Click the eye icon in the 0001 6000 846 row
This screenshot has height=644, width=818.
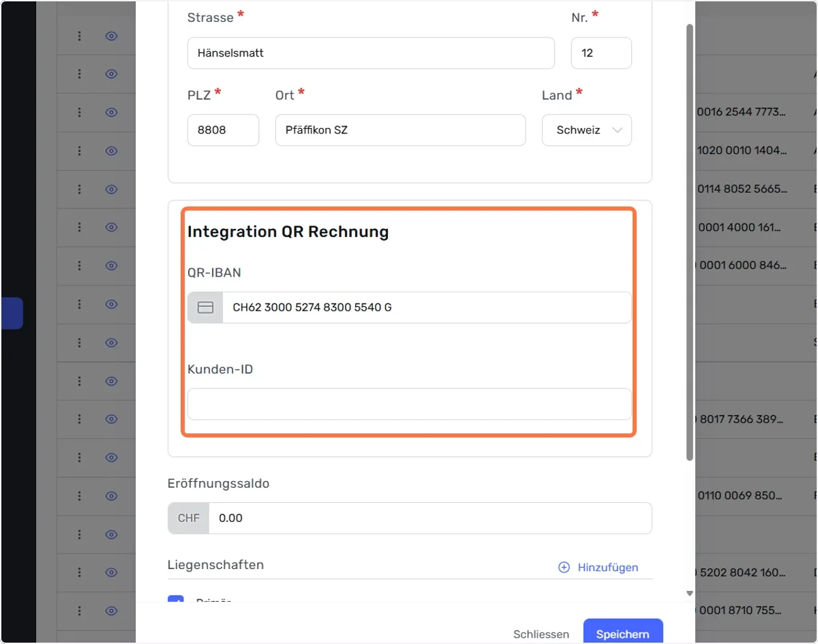click(112, 265)
